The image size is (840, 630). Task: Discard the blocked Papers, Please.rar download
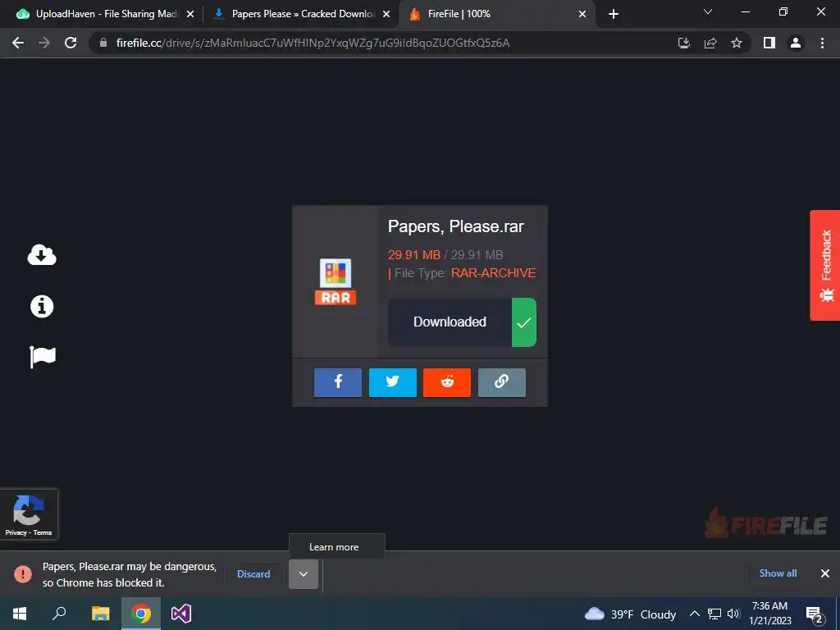(x=253, y=573)
